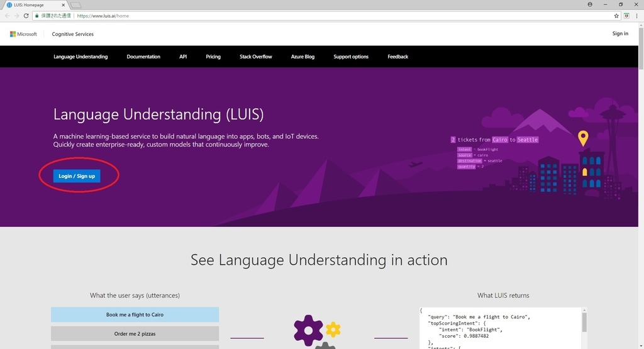Click the 'See Language Understanding in action' heading
The image size is (644, 349).
point(319,260)
